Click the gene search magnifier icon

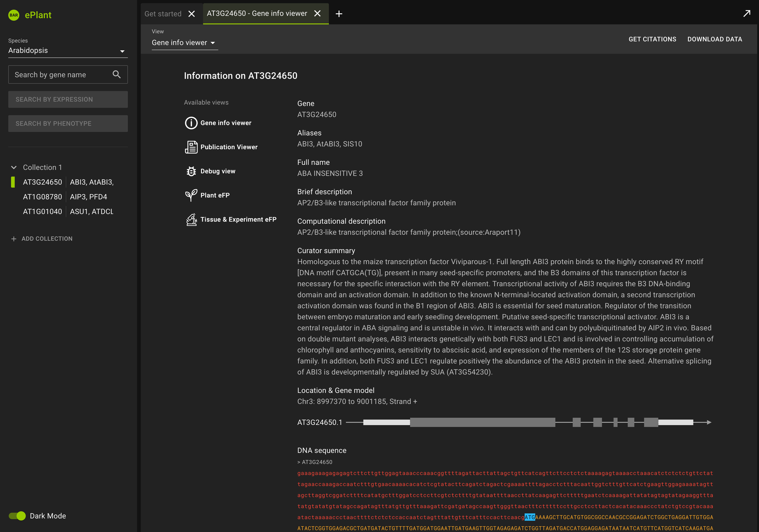coord(116,74)
